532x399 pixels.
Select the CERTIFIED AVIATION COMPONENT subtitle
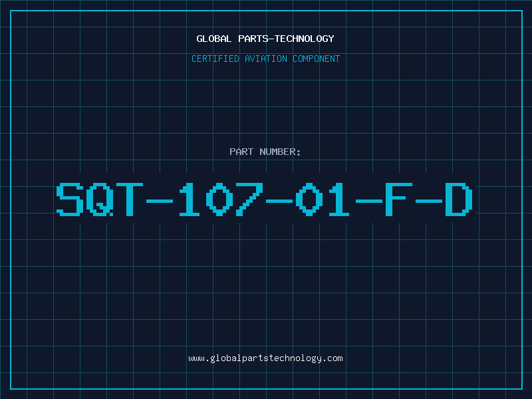(265, 59)
